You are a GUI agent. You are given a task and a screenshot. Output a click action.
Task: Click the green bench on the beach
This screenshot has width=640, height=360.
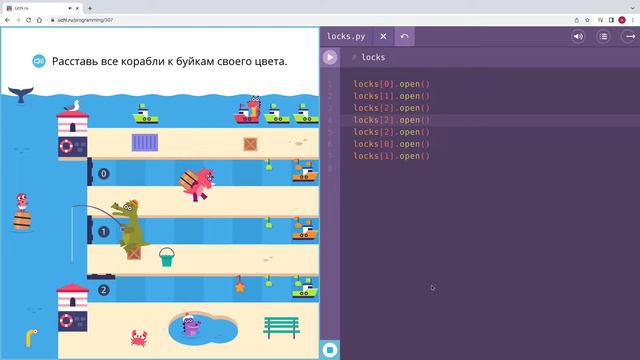[x=281, y=328]
